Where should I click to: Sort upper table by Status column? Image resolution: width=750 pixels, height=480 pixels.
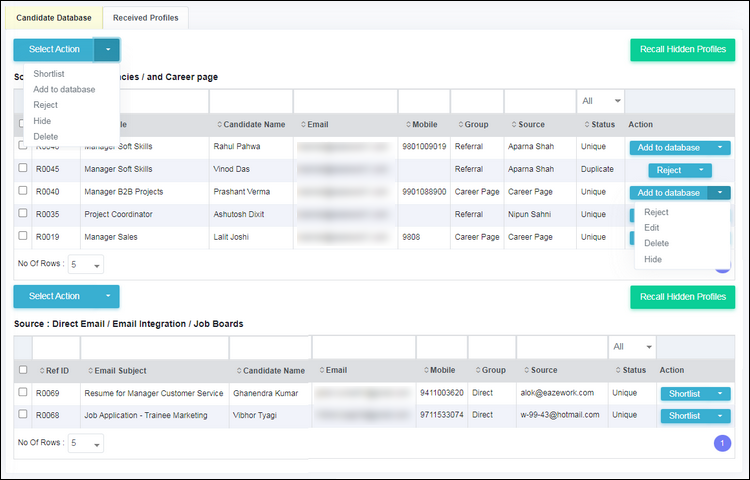599,124
